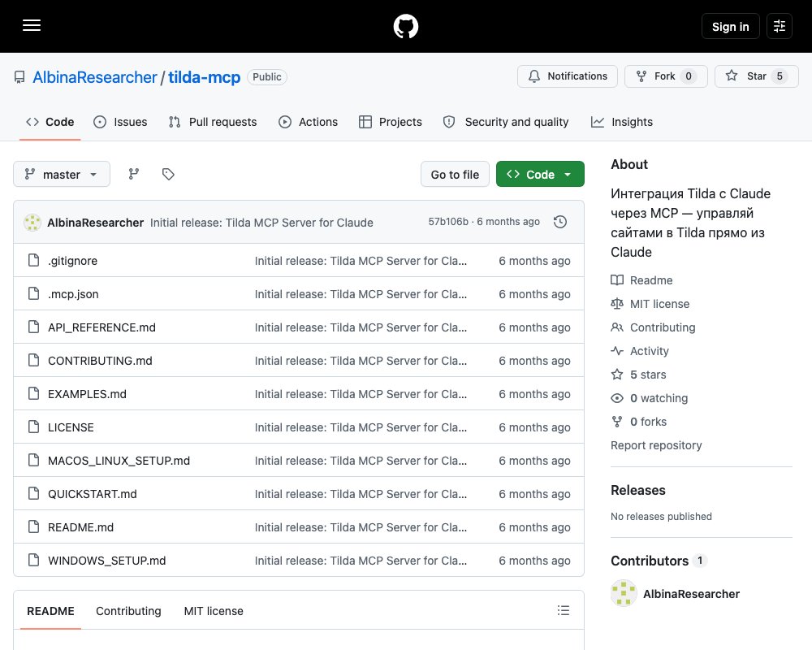Open the settings sliders icon beside Sign in
The width and height of the screenshot is (812, 650).
pos(780,27)
